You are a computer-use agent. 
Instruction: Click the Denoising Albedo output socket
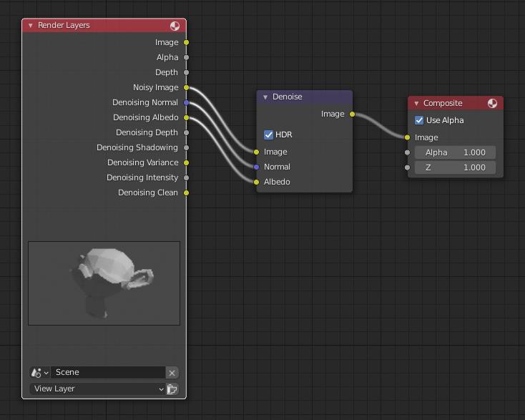click(x=187, y=117)
